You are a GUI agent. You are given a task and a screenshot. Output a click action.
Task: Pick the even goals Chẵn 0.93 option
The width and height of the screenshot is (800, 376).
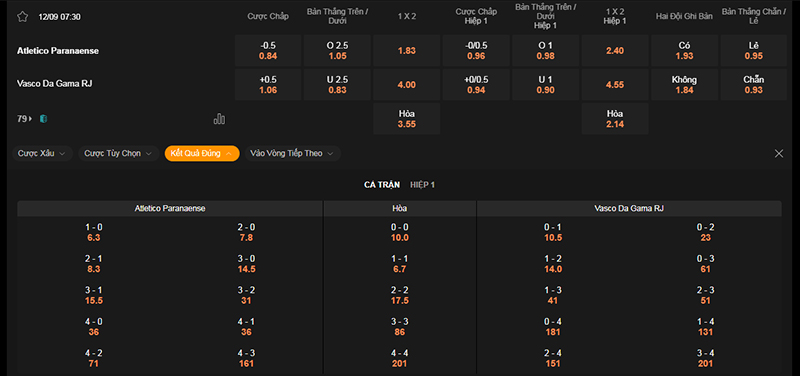pos(754,85)
